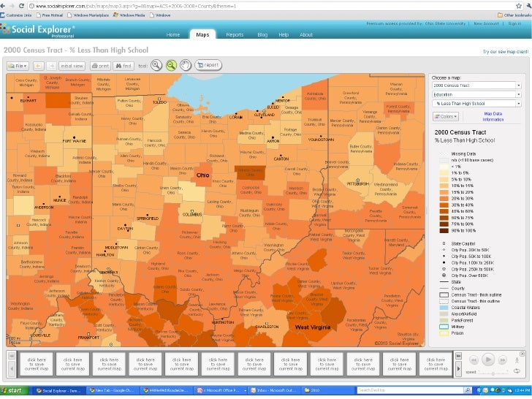Click the back arrow navigation icon

click(38, 66)
